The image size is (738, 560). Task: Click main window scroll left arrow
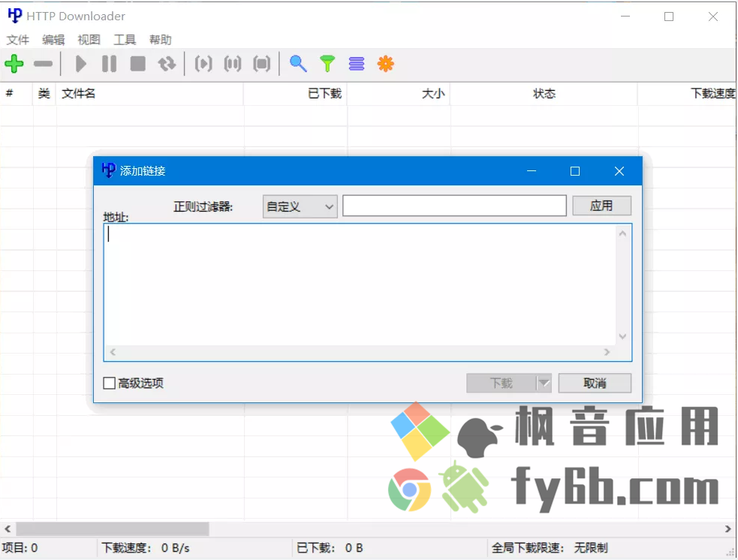tap(8, 529)
